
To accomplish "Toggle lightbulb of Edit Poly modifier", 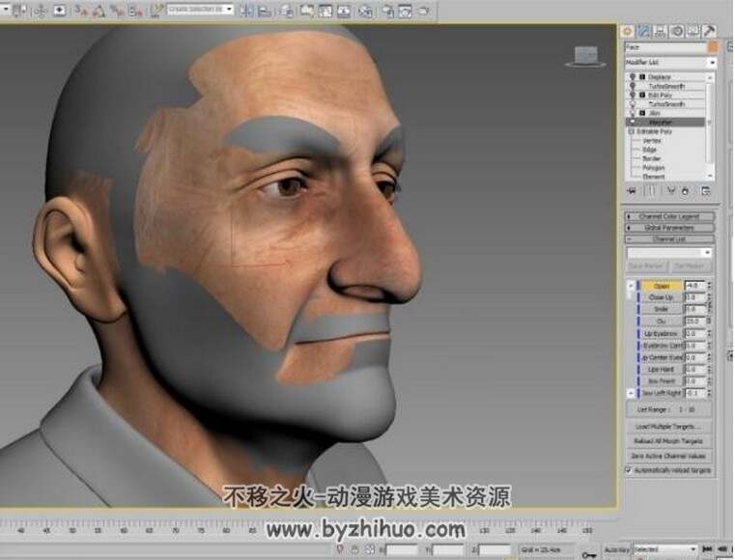I will pos(633,95).
